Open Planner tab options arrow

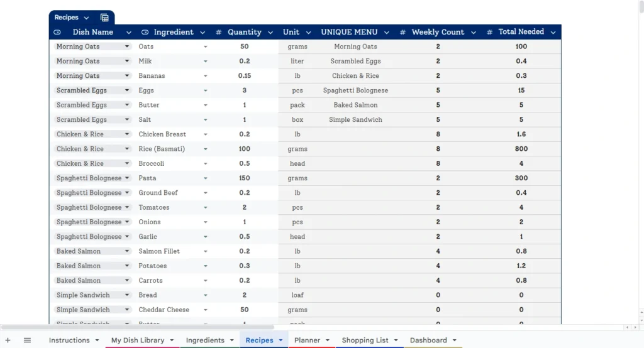[x=327, y=340]
